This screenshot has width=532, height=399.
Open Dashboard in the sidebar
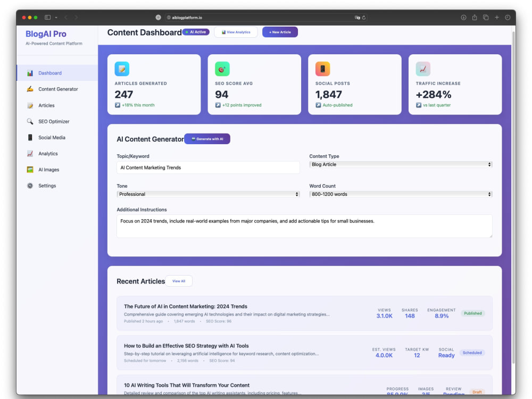tap(57, 73)
